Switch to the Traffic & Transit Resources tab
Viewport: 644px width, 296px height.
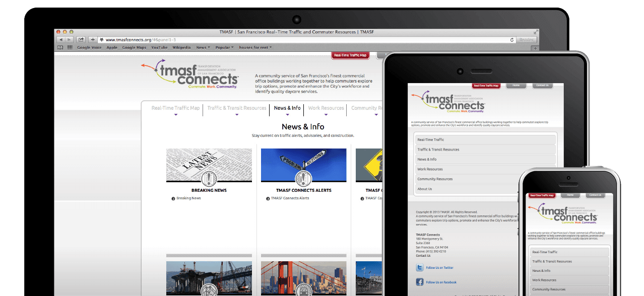click(237, 108)
